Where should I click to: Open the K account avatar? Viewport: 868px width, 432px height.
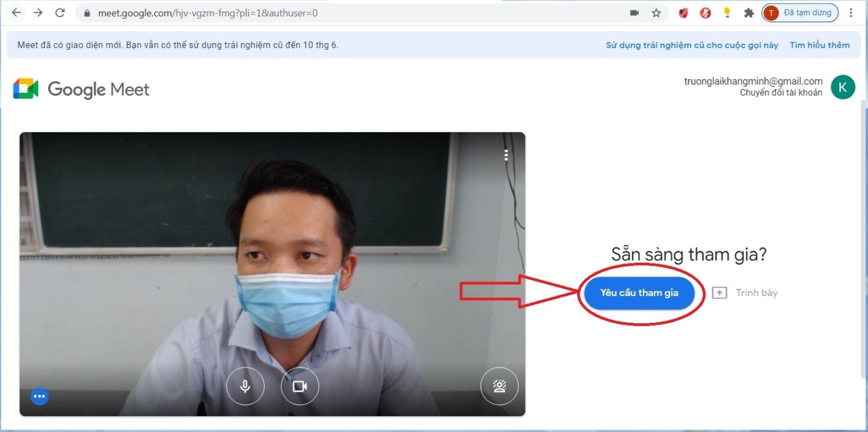843,87
